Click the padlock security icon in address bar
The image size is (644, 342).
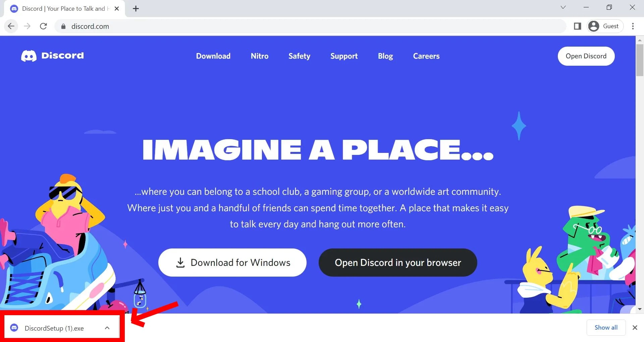click(63, 26)
